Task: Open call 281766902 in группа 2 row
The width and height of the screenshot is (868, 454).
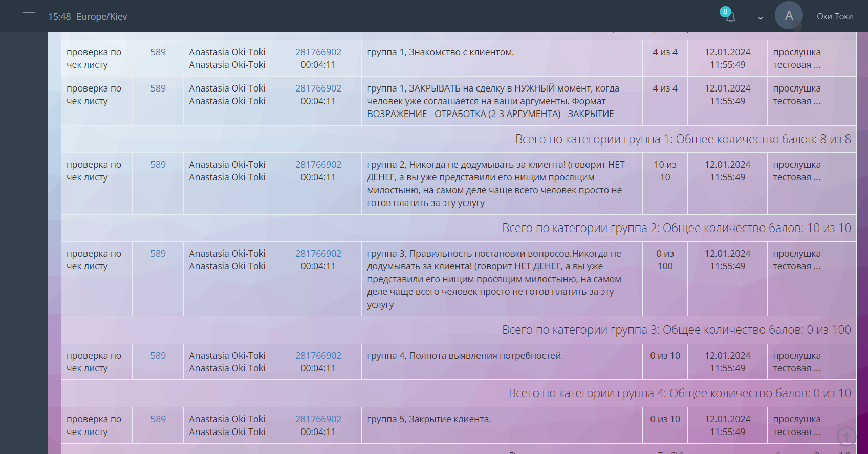Action: point(318,165)
